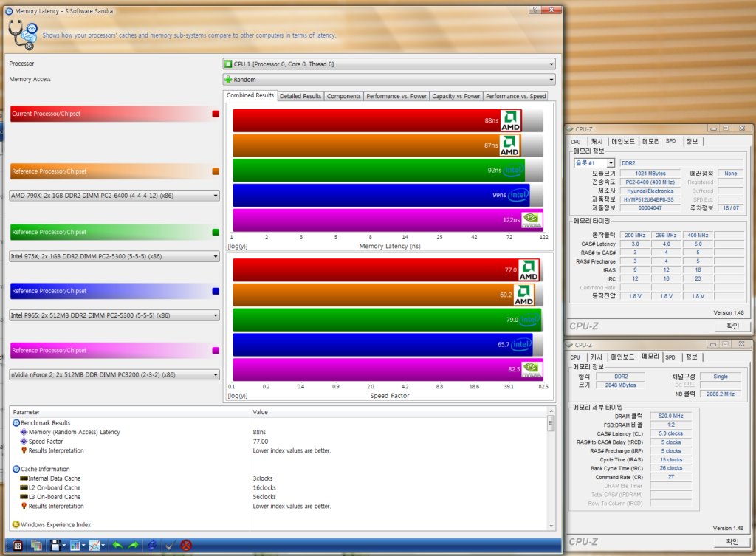Click the magenta Reference Processor/Chipset color square
756x556 pixels.
click(x=216, y=351)
